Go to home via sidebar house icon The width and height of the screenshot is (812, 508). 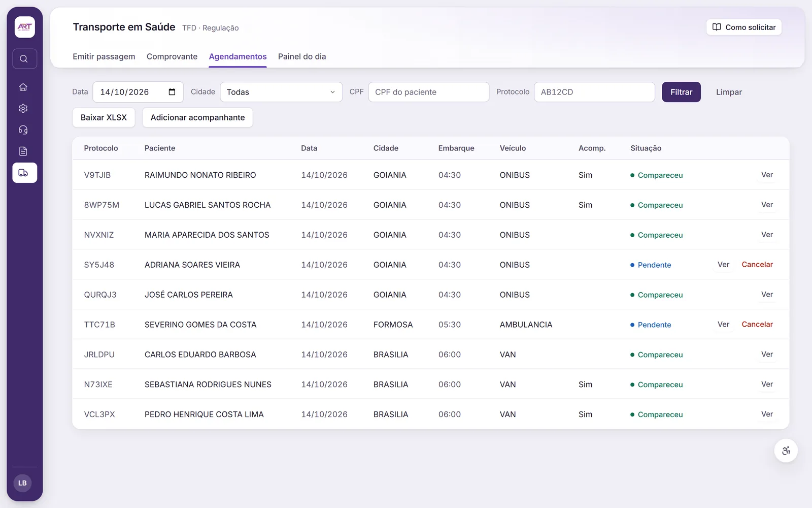tap(23, 87)
